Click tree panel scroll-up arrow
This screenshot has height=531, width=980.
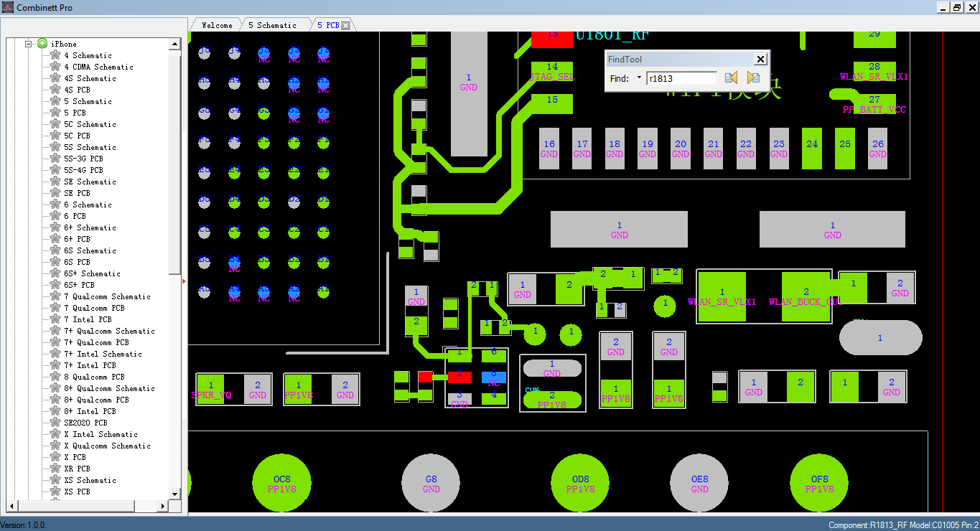tap(175, 44)
